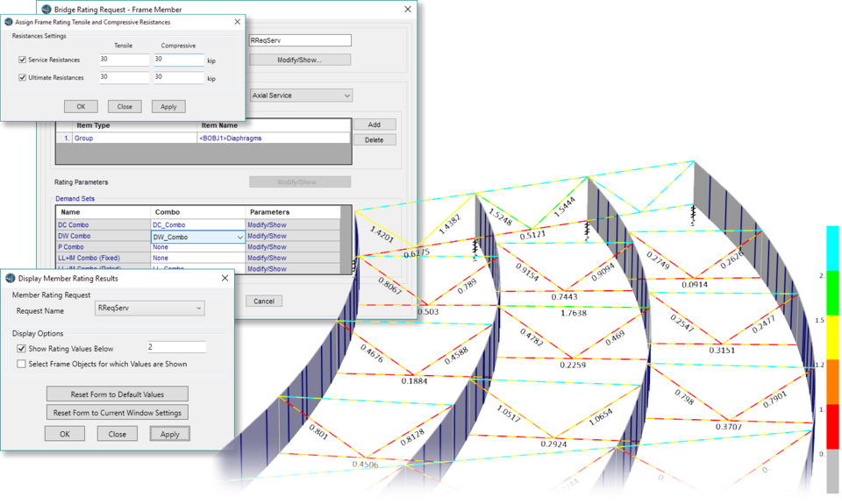Click Modify/Show link for DC Combo row
The image size is (842, 504).
(267, 225)
